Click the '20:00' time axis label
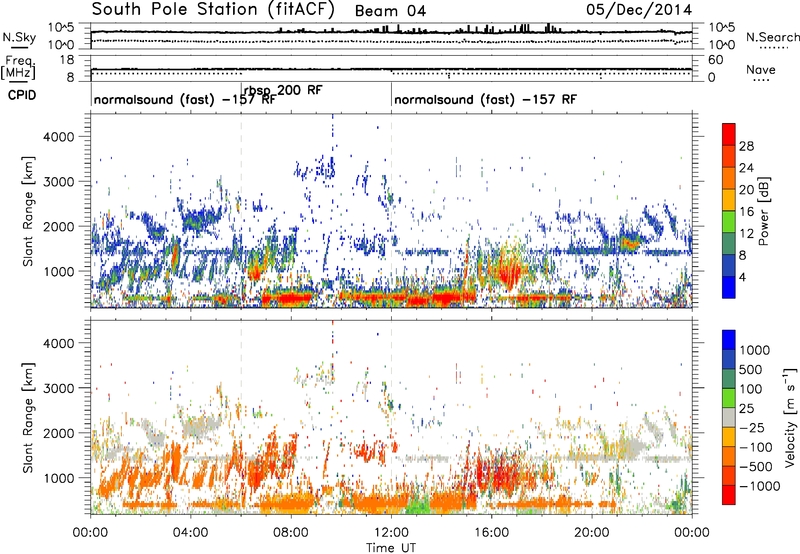 [x=592, y=533]
